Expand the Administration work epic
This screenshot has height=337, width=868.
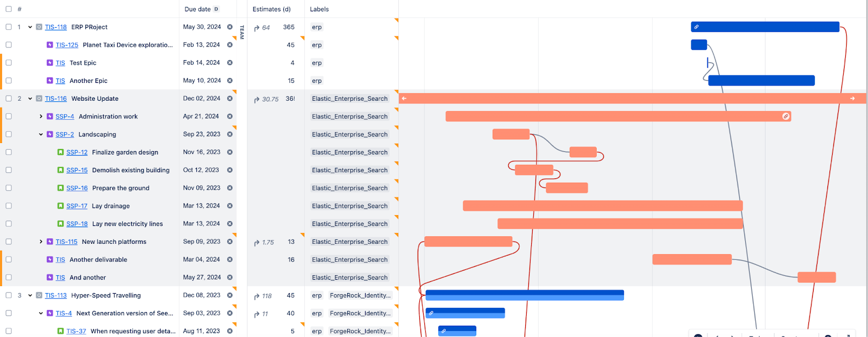coord(41,116)
